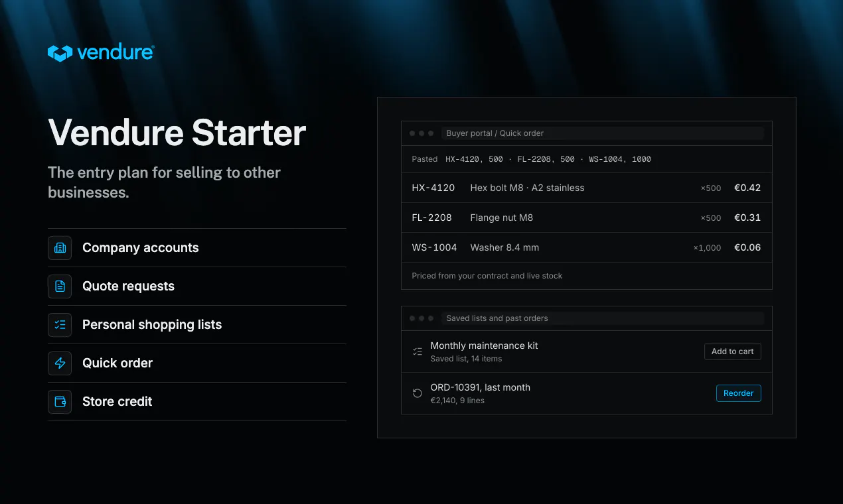Click the Priced from your contract note

(x=487, y=276)
